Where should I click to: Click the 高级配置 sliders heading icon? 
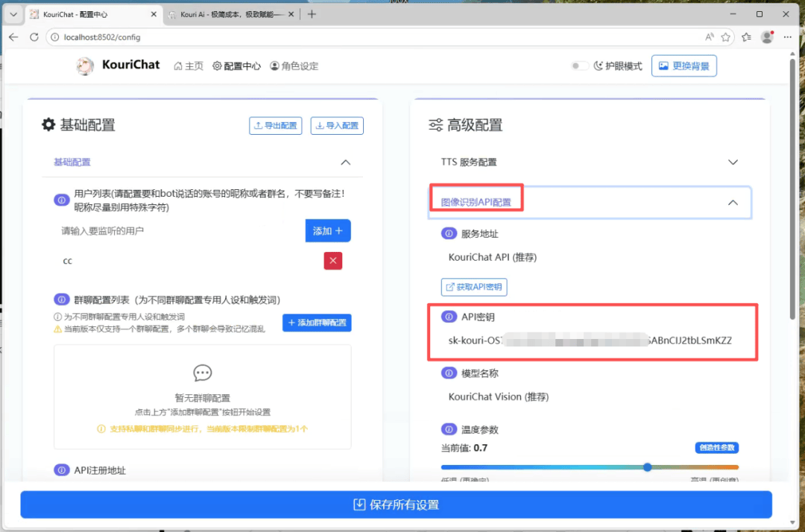click(436, 124)
